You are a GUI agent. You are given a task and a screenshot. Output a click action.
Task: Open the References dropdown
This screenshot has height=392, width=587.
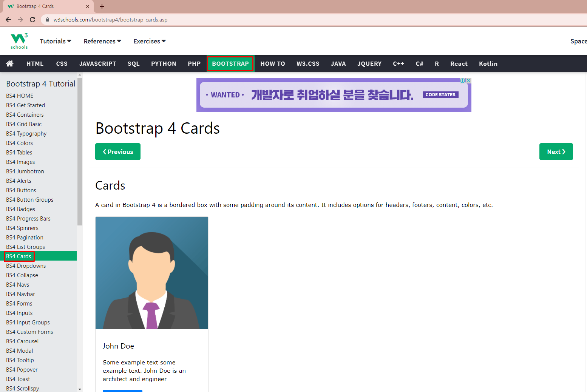click(x=102, y=41)
